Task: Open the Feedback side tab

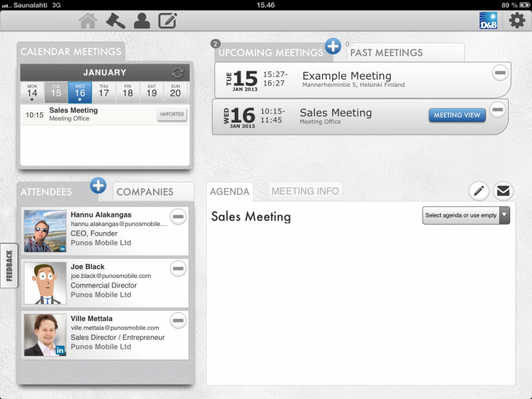Action: coord(9,266)
